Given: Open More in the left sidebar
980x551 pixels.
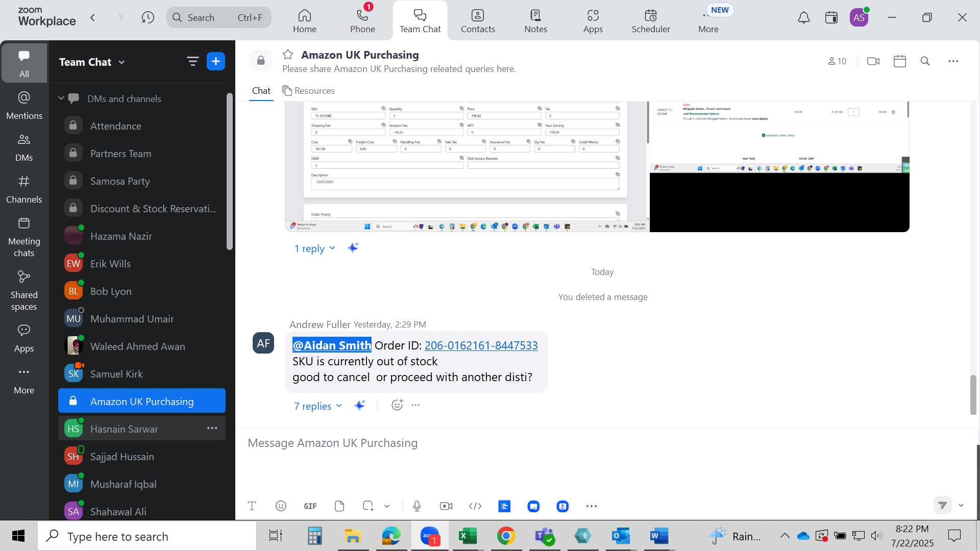Looking at the screenshot, I should (24, 381).
